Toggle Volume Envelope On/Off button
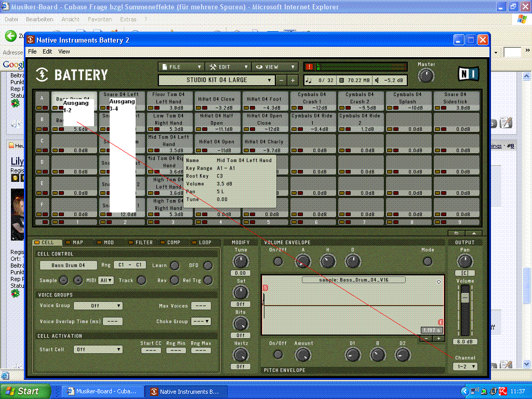 pyautogui.click(x=278, y=261)
